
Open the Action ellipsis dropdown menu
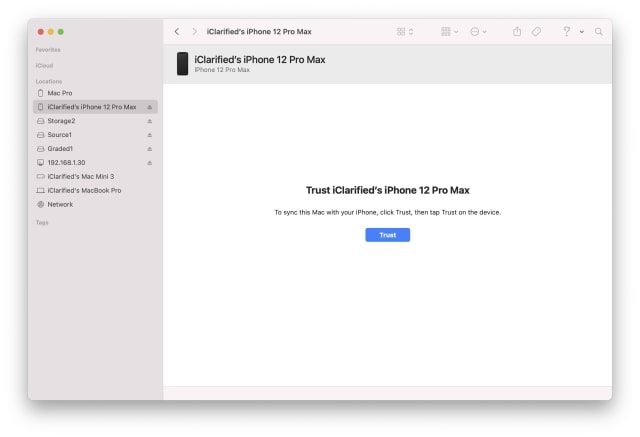[x=478, y=32]
